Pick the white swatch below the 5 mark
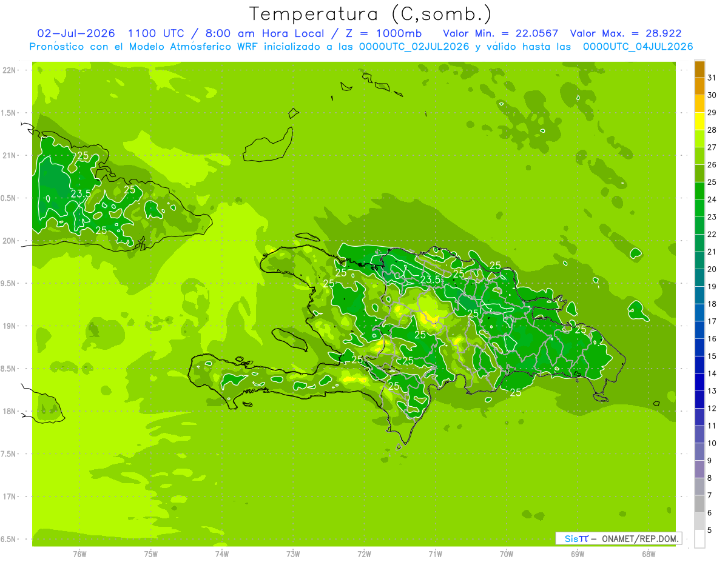The height and width of the screenshot is (562, 728). tap(699, 539)
